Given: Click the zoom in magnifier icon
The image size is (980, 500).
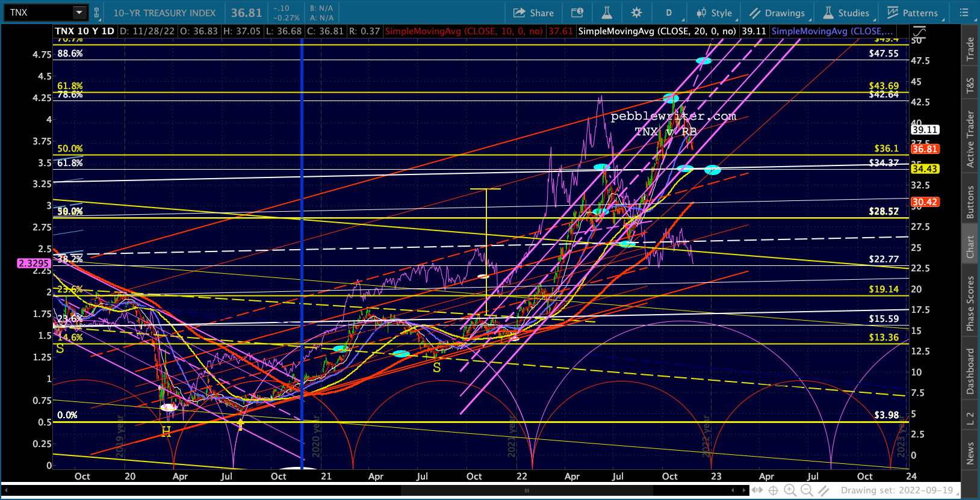Looking at the screenshot, I should pos(790,490).
